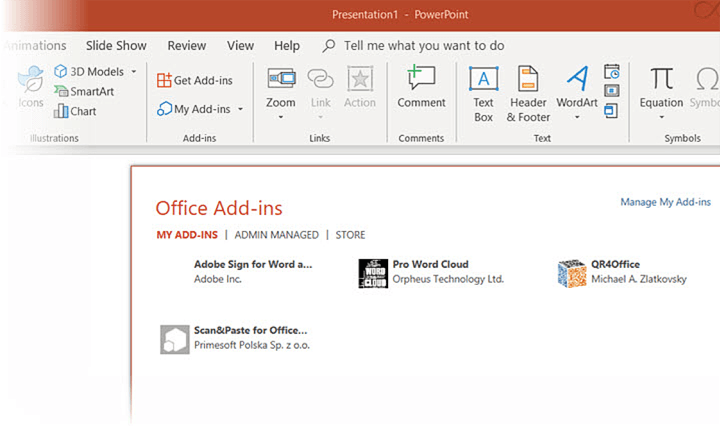This screenshot has width=720, height=427.
Task: Expand the Equation dropdown
Action: (x=662, y=117)
